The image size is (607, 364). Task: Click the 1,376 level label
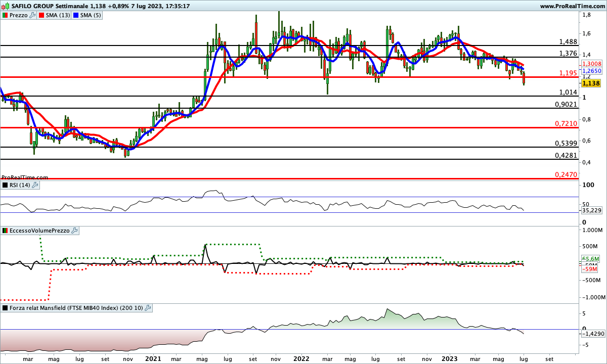pos(568,53)
